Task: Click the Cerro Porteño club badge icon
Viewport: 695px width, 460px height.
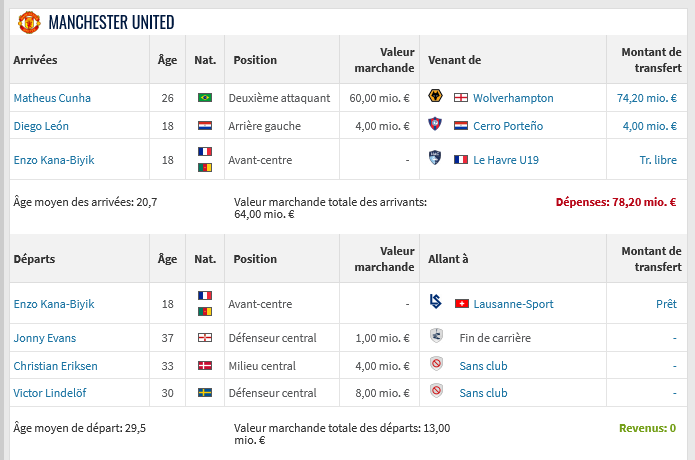Action: tap(435, 124)
